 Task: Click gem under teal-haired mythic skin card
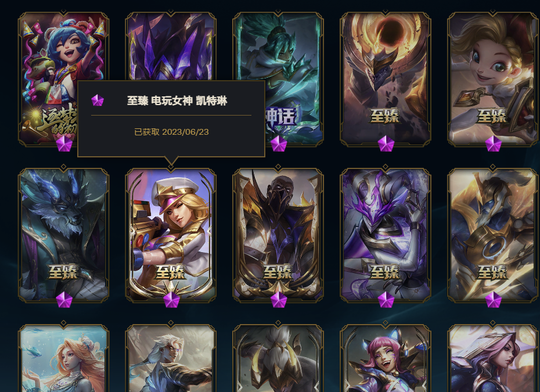(x=279, y=143)
